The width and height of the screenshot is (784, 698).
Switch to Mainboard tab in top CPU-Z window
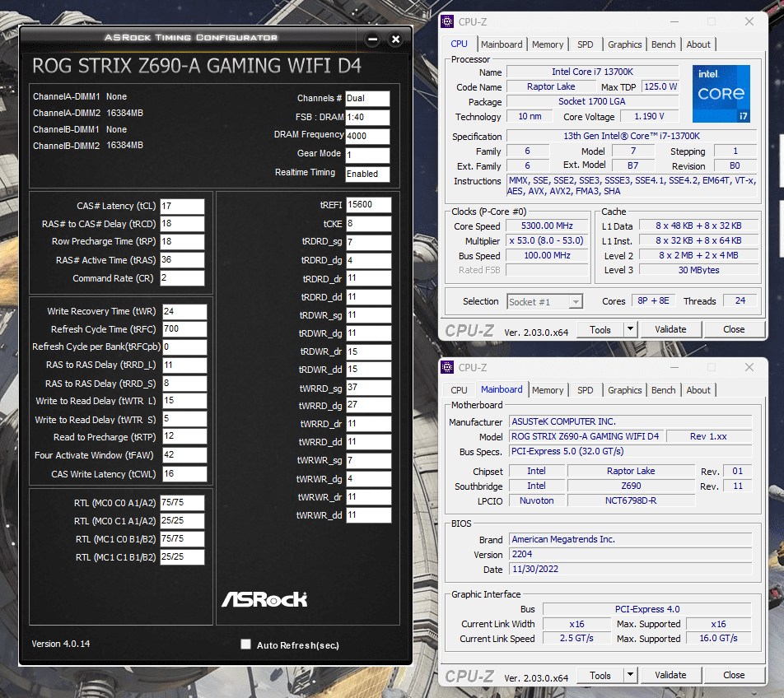click(x=502, y=44)
